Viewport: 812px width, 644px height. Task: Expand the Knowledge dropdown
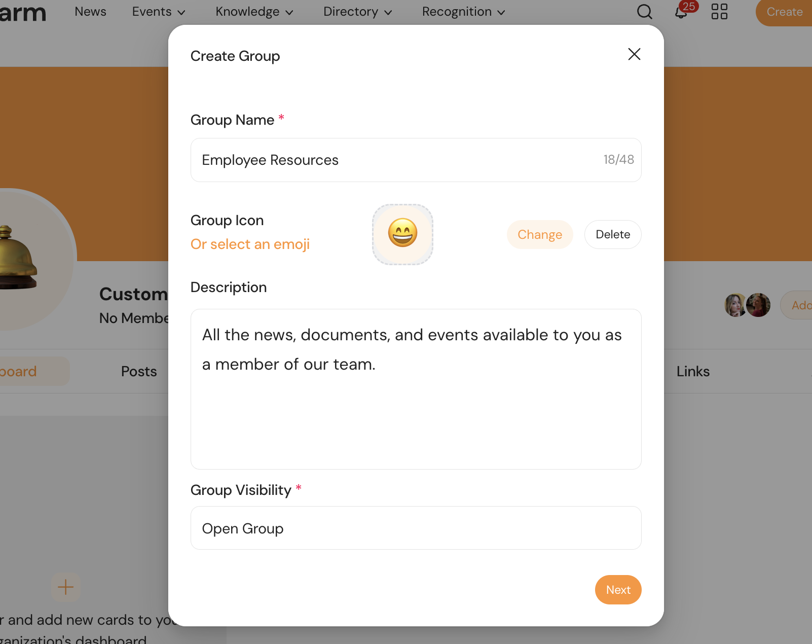tap(254, 12)
